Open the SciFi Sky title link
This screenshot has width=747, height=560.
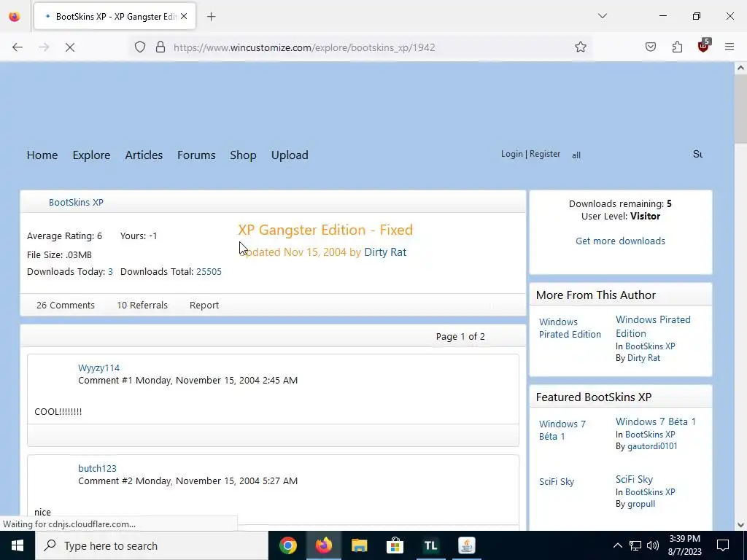[x=634, y=480]
